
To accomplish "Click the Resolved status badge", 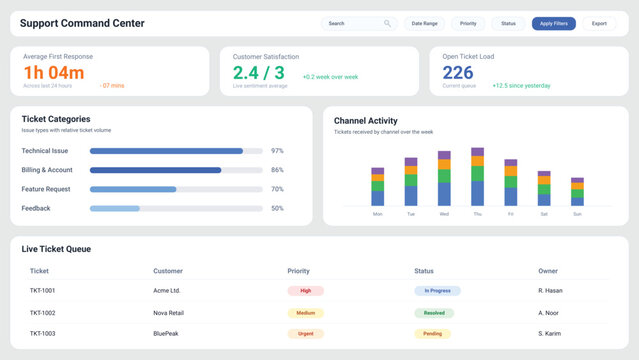I will pos(434,313).
